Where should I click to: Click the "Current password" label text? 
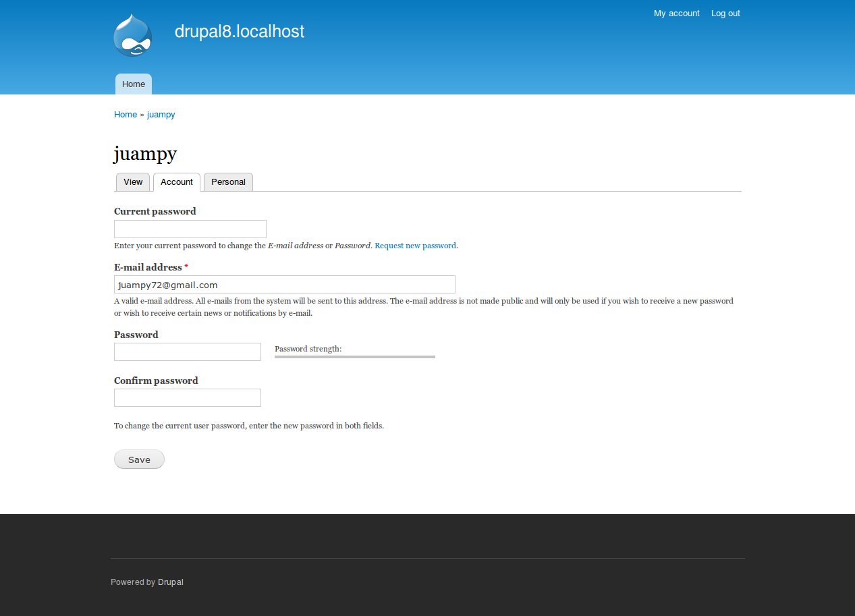coord(155,211)
